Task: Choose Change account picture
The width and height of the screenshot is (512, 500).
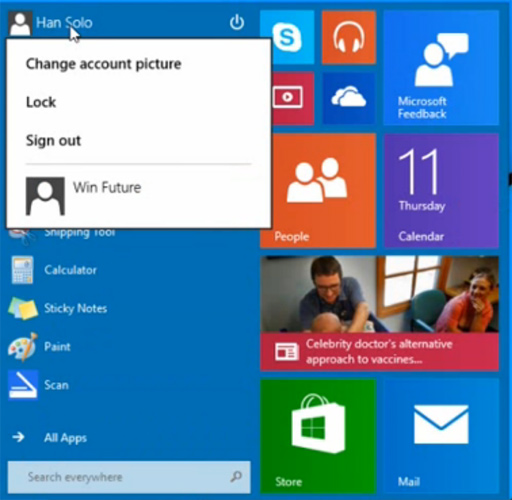Action: coord(104,64)
